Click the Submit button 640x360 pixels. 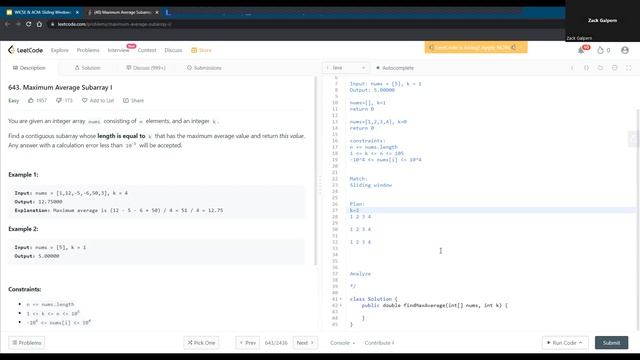point(611,342)
